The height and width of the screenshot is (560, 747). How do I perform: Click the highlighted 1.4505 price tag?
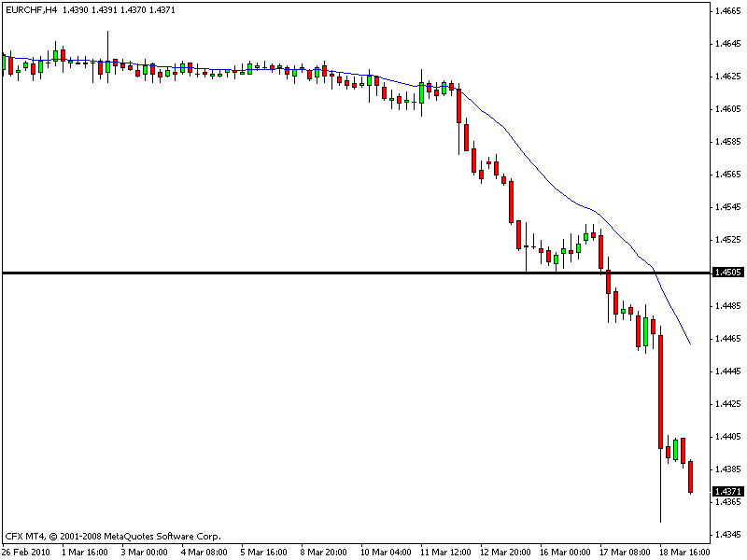[x=726, y=273]
